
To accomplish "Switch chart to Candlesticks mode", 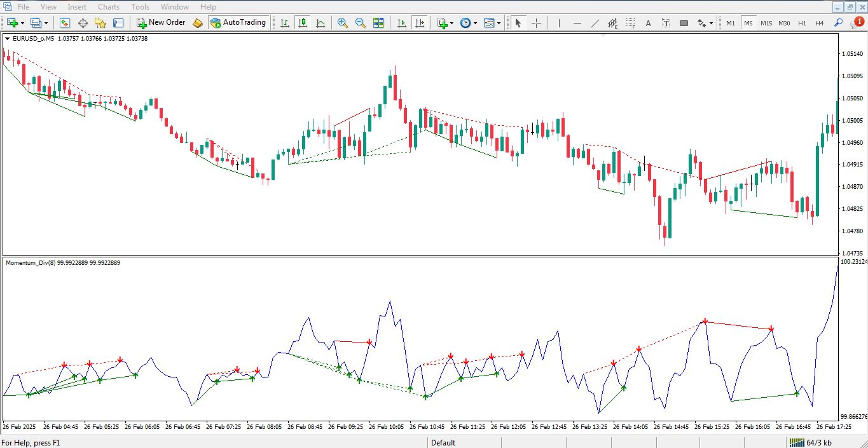I will 302,23.
